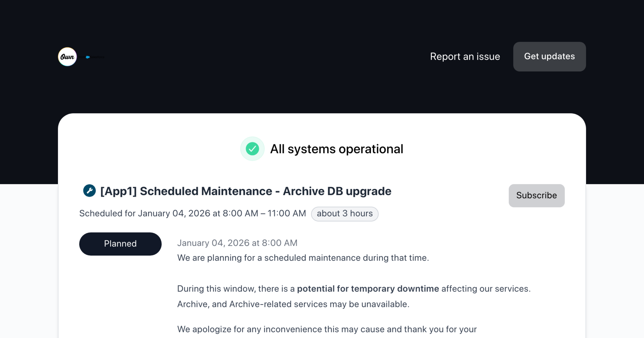Open the Report an issue link
Image resolution: width=644 pixels, height=338 pixels.
tap(465, 57)
